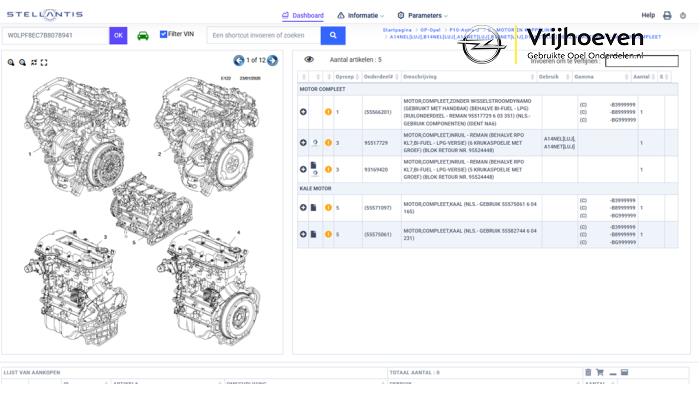This screenshot has height=394, width=700.
Task: Click the blue OK button
Action: 118,35
